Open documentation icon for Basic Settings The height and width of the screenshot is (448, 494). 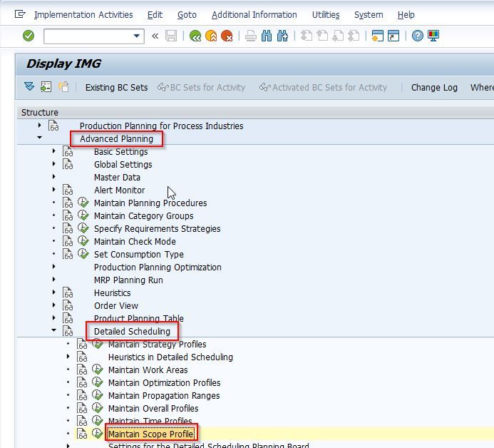point(68,152)
